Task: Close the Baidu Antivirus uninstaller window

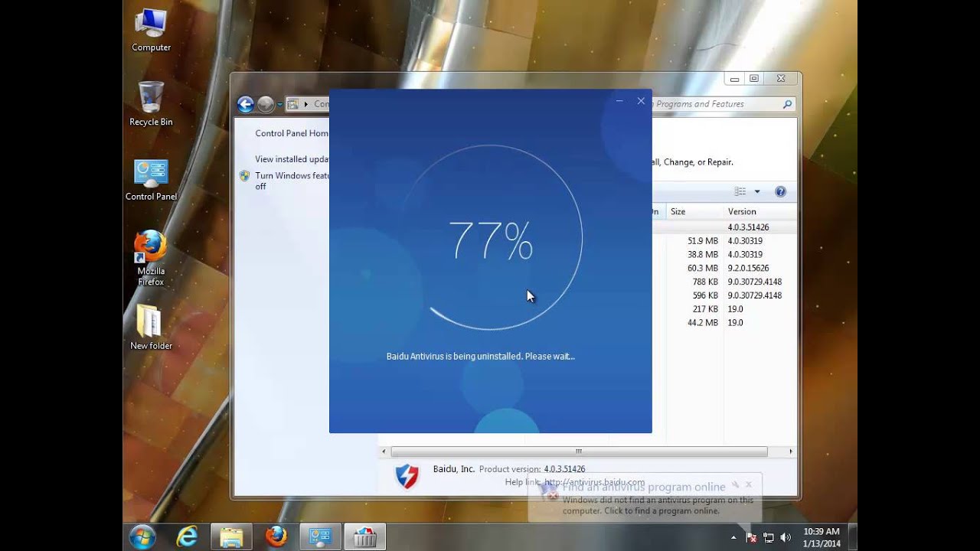Action: [641, 101]
